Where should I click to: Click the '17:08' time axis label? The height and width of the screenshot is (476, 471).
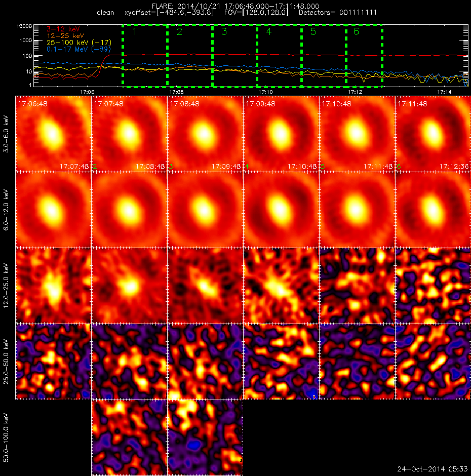[176, 92]
